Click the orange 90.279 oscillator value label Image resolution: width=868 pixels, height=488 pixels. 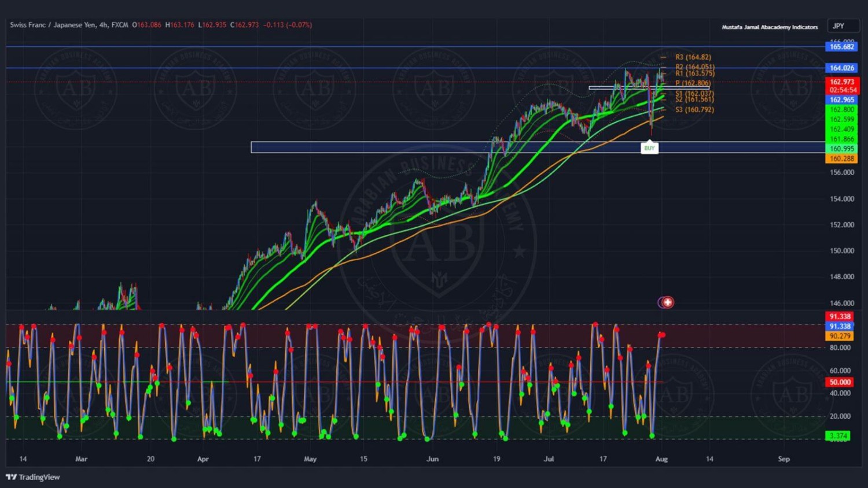[840, 336]
